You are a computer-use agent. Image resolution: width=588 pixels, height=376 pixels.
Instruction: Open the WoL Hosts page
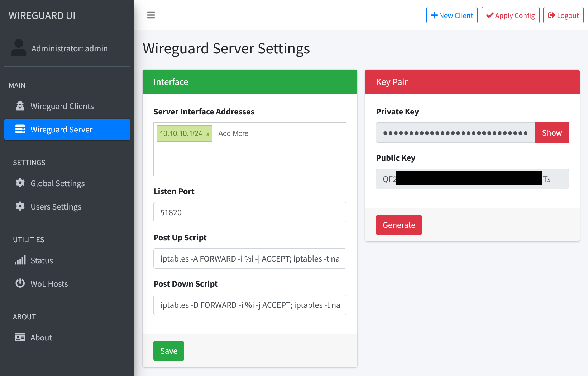tap(67, 284)
